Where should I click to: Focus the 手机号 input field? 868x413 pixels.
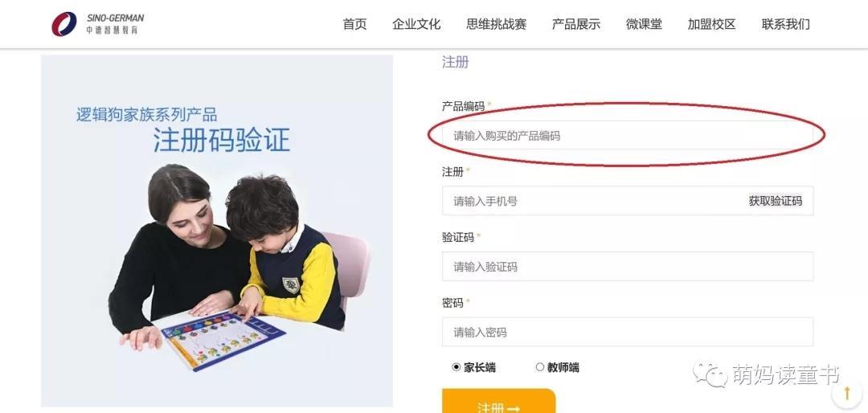(592, 201)
